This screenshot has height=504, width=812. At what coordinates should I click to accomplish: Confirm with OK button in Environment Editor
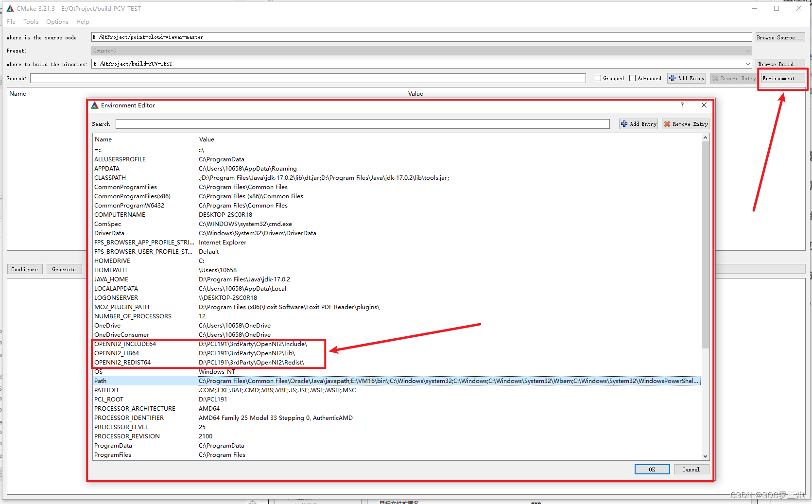pyautogui.click(x=652, y=469)
